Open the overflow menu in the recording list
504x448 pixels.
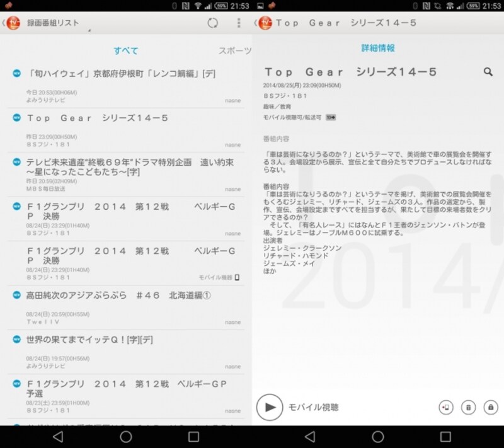[238, 22]
